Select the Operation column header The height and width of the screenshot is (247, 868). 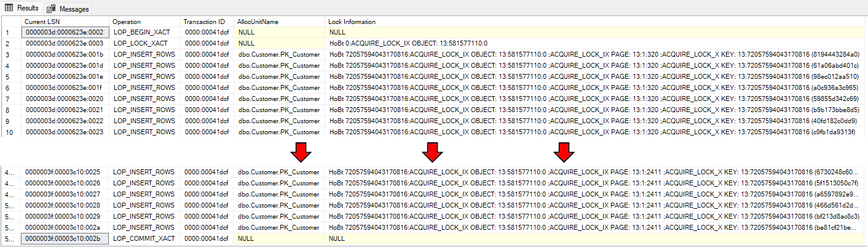click(146, 22)
